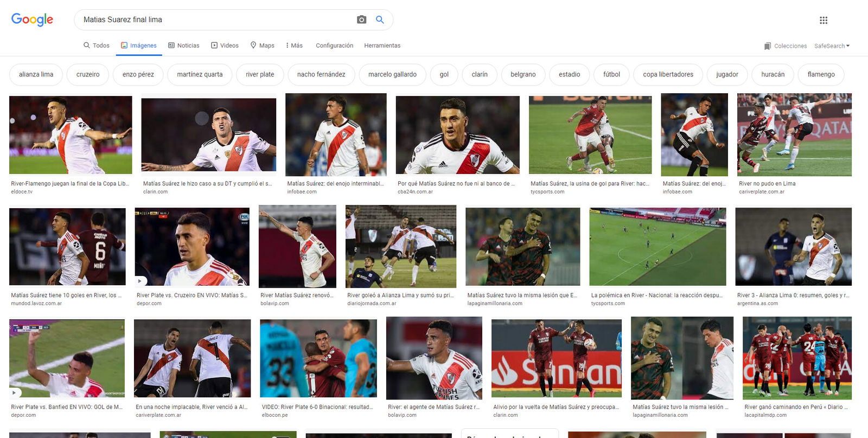The height and width of the screenshot is (438, 868).
Task: Filter by clarín chip
Action: pos(480,74)
